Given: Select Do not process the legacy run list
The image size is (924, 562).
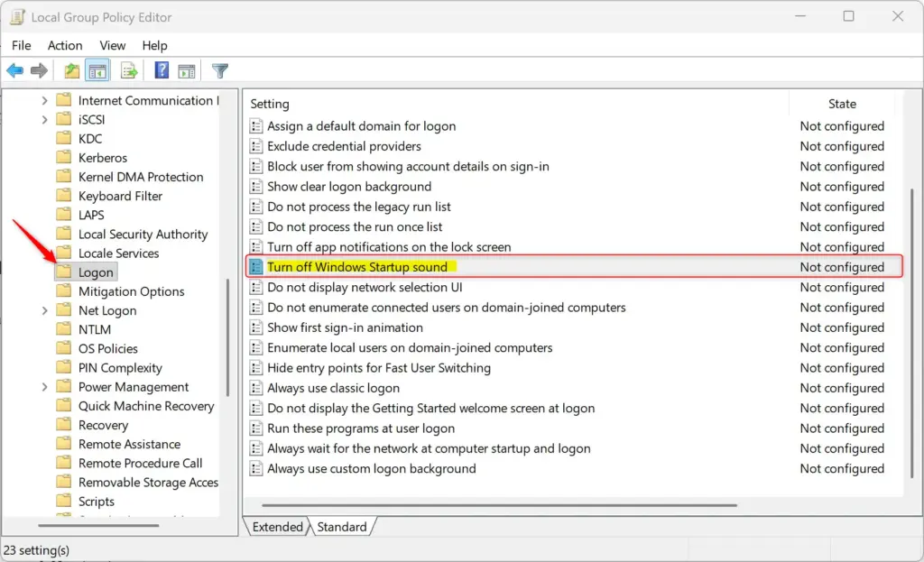Looking at the screenshot, I should 359,207.
